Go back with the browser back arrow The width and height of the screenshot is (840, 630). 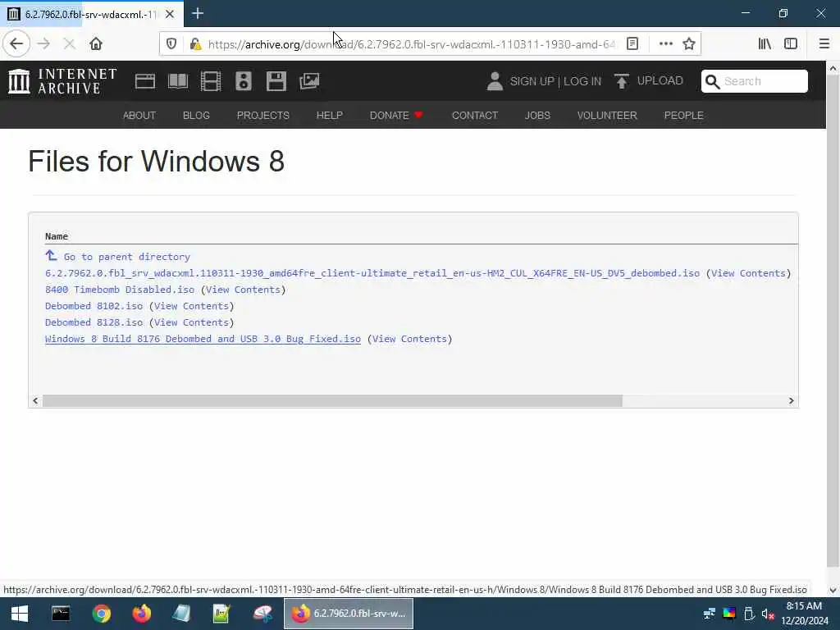point(16,44)
